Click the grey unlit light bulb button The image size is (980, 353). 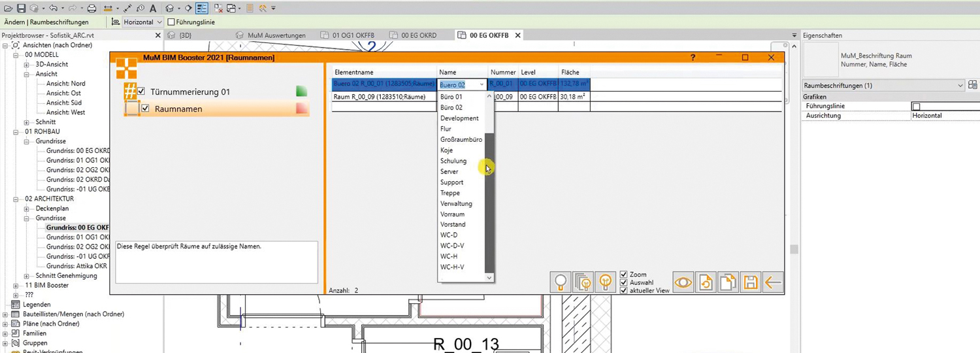click(561, 282)
